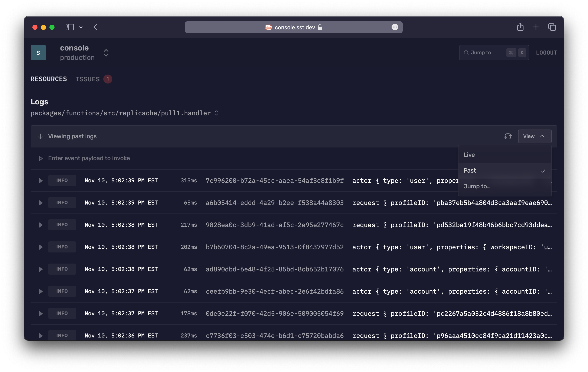Select the checked Past viewing option
This screenshot has height=372, width=588.
click(470, 170)
